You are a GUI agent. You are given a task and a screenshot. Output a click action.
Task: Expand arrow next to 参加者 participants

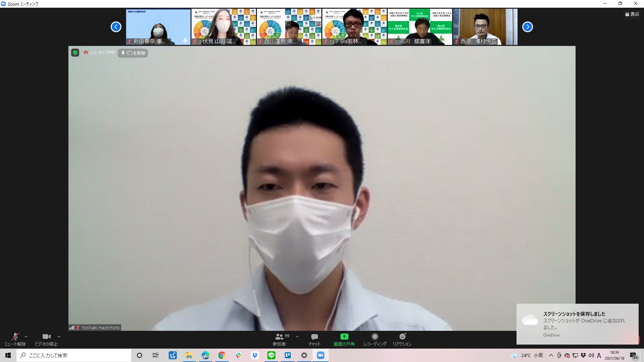pyautogui.click(x=297, y=337)
